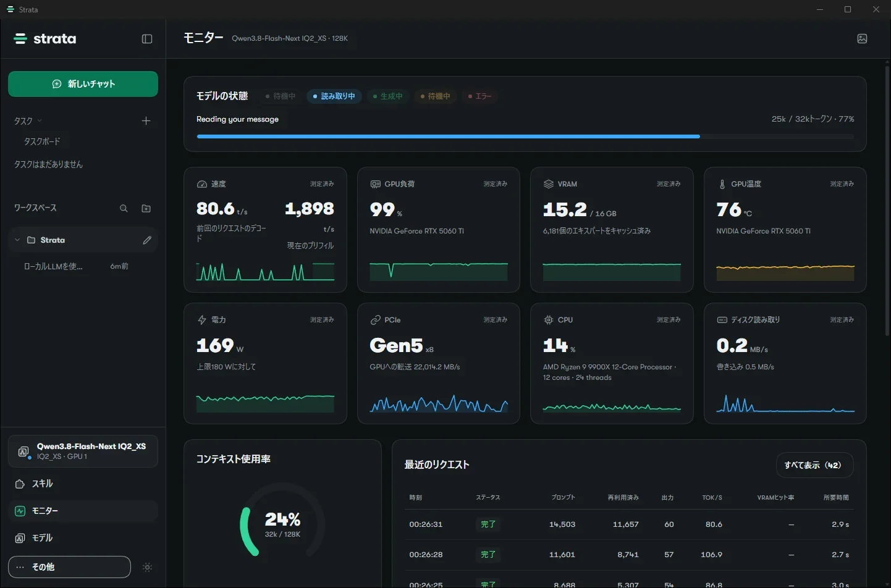This screenshot has width=891, height=588.
Task: Edit the Strata workspace with the pencil icon
Action: (x=147, y=240)
